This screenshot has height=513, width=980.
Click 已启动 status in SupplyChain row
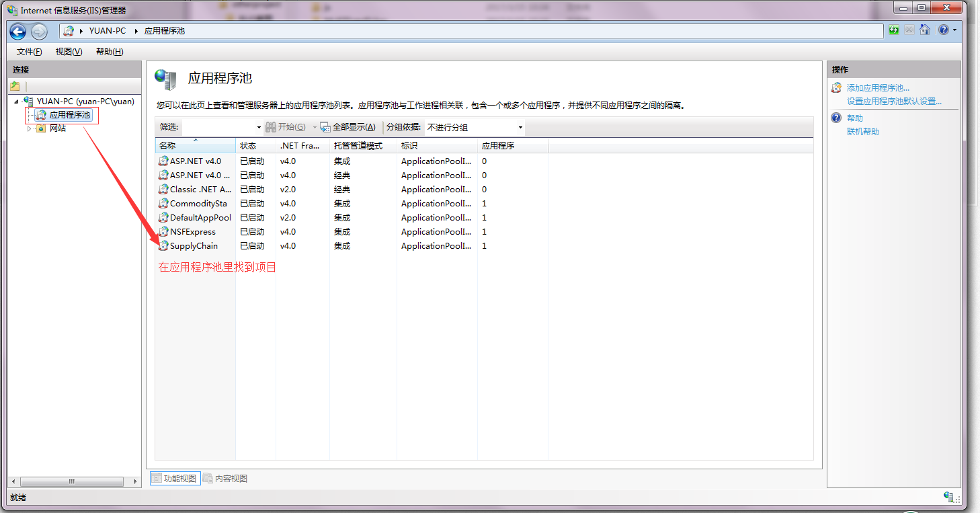tap(252, 246)
